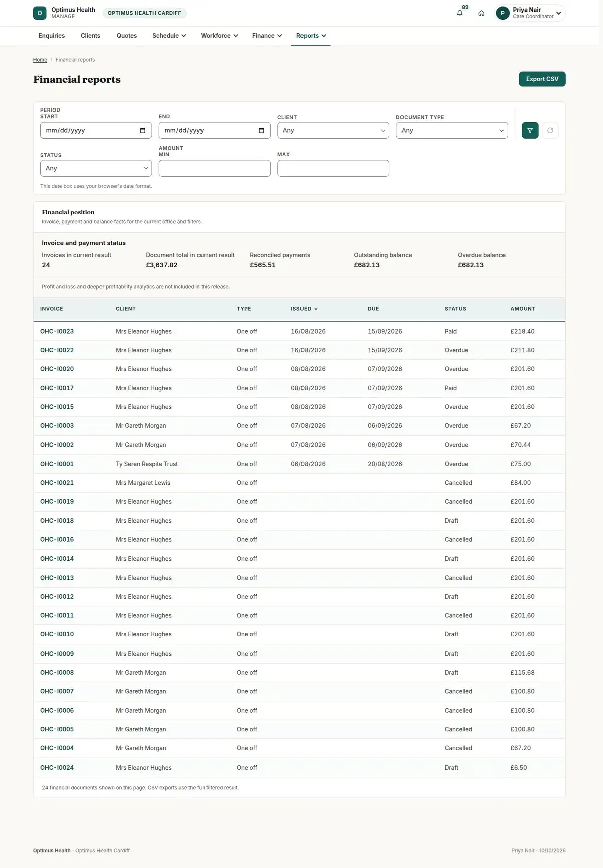Apply filters with the funnel icon button
Viewport: 603px width, 868px height.
(530, 130)
